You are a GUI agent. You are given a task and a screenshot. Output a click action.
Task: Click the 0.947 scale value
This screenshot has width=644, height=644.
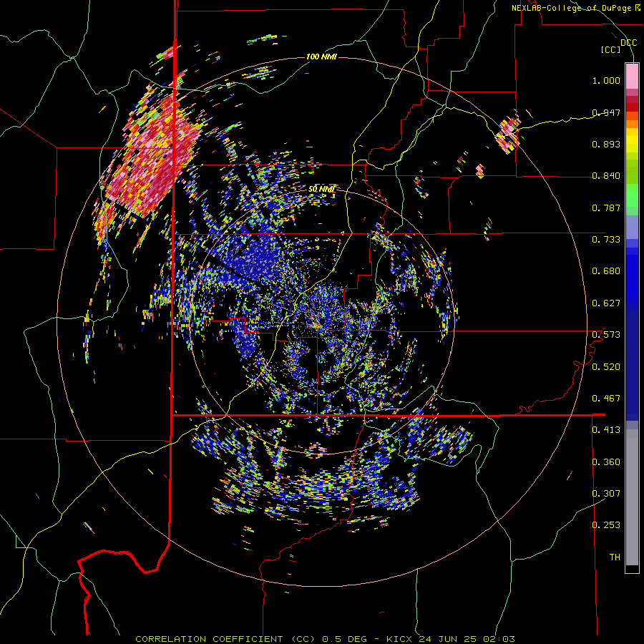(x=606, y=112)
